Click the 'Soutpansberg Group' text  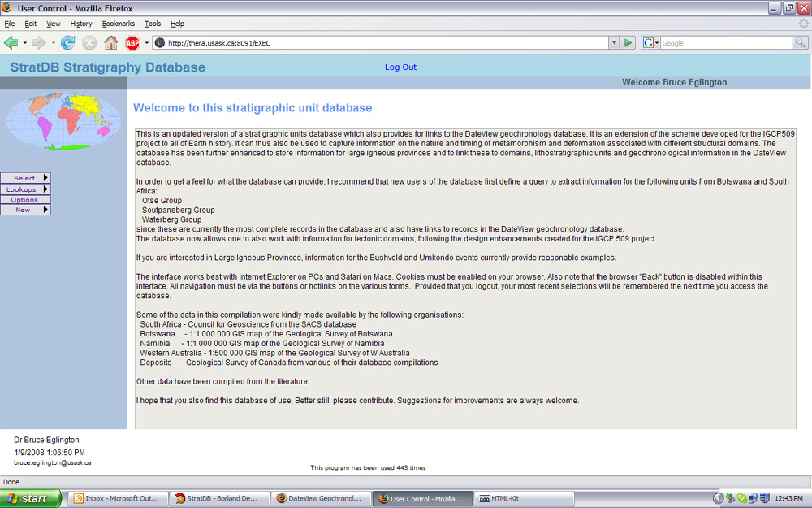pos(178,210)
